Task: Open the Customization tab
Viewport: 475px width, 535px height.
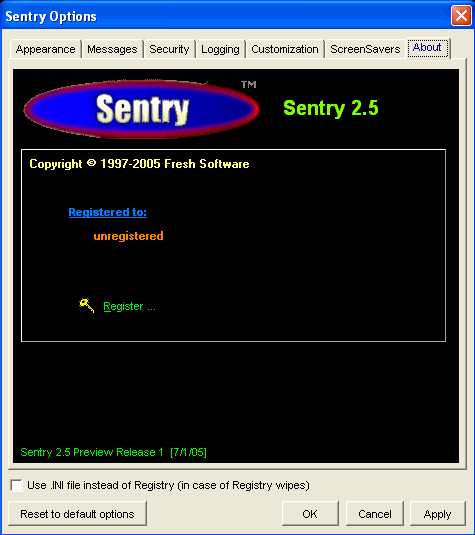Action: coord(285,49)
